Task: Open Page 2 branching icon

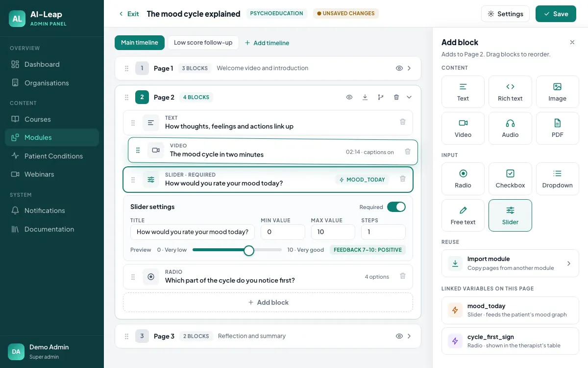Action: click(381, 97)
